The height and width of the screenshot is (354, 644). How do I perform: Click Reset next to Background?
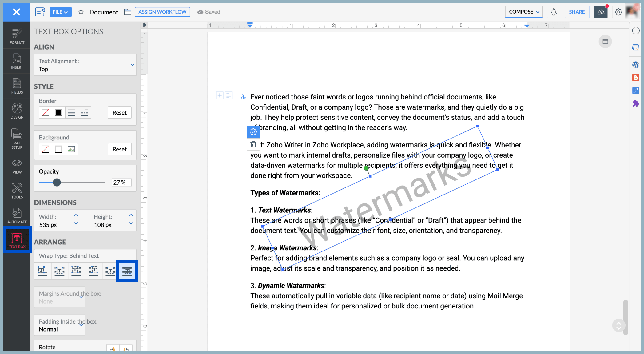[119, 149]
